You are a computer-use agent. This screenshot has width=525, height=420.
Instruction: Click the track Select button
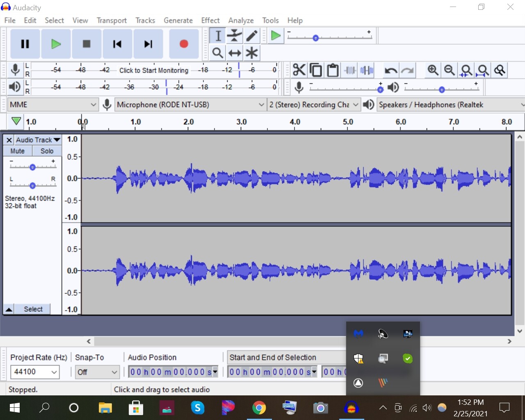pyautogui.click(x=33, y=309)
